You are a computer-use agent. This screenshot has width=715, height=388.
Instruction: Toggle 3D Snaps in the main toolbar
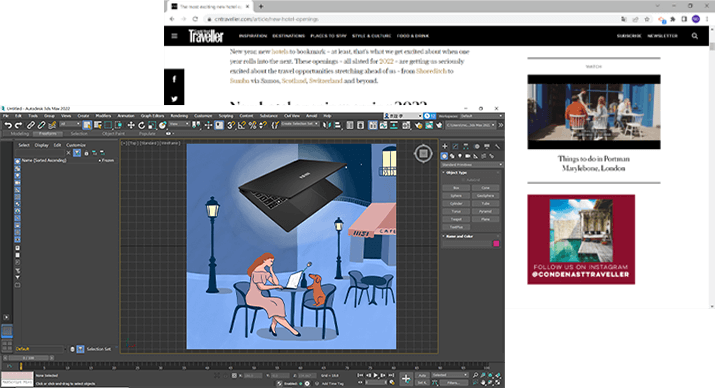(231, 125)
